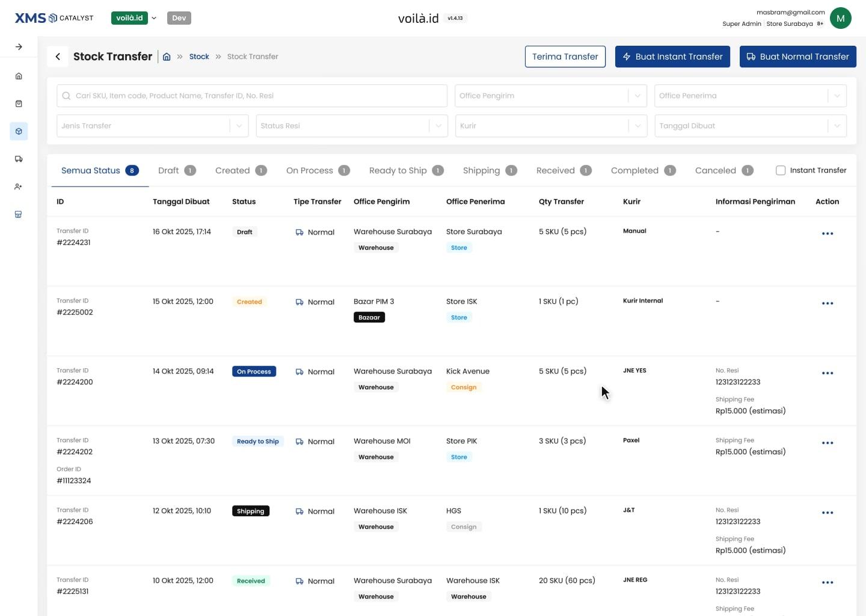Click the Received tab
Viewport: 866px width, 616px height.
click(x=564, y=170)
